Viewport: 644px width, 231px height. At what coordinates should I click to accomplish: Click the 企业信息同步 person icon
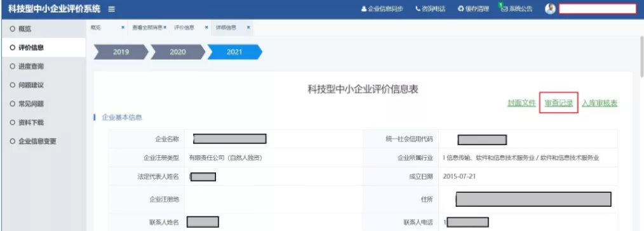point(364,9)
